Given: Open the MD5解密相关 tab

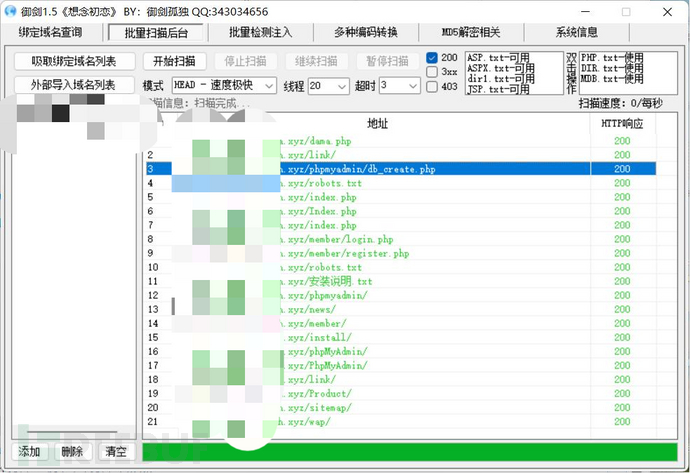Looking at the screenshot, I should [471, 32].
